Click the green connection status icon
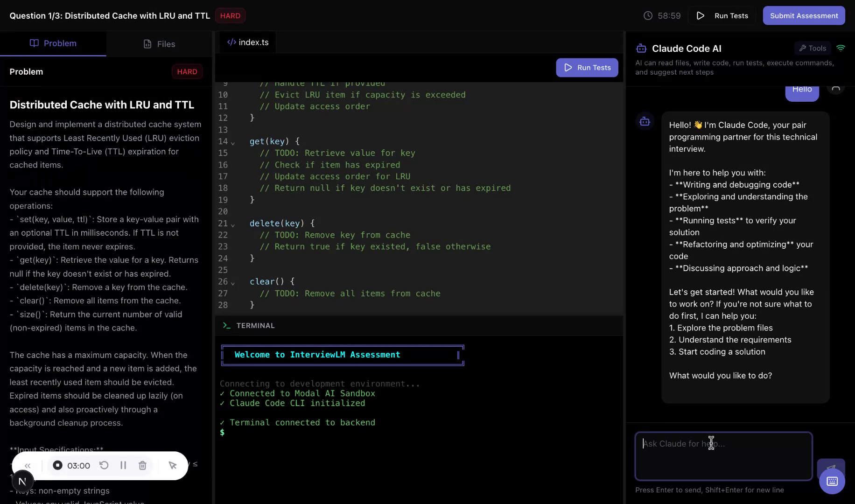The width and height of the screenshot is (855, 504). click(x=841, y=48)
